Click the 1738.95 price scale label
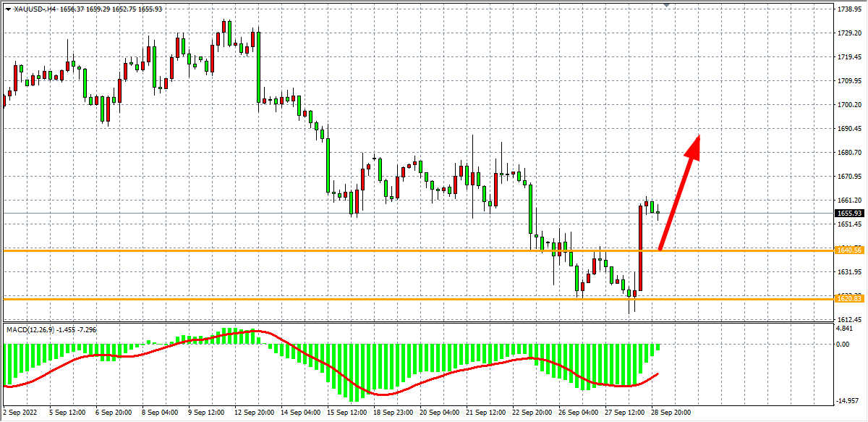This screenshot has height=422, width=868. [848, 9]
